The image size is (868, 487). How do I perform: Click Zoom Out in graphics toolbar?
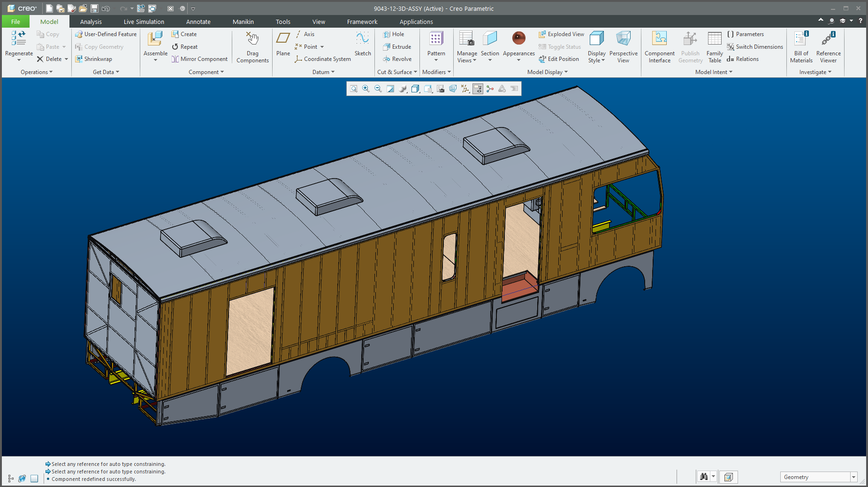pyautogui.click(x=378, y=89)
